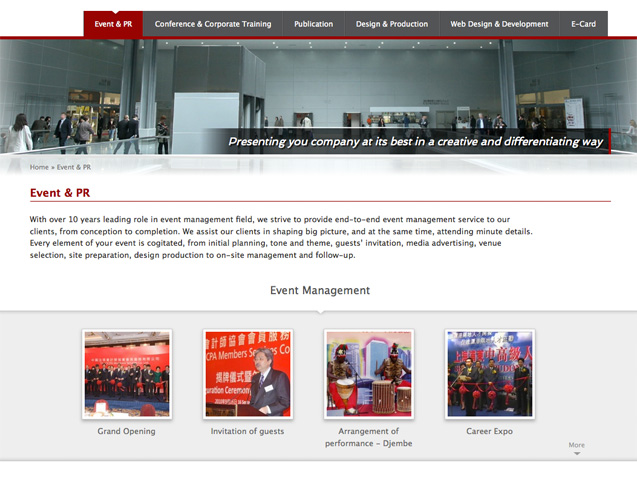Viewport: 637px width, 477px height.
Task: Select the Publication menu item
Action: click(x=313, y=24)
